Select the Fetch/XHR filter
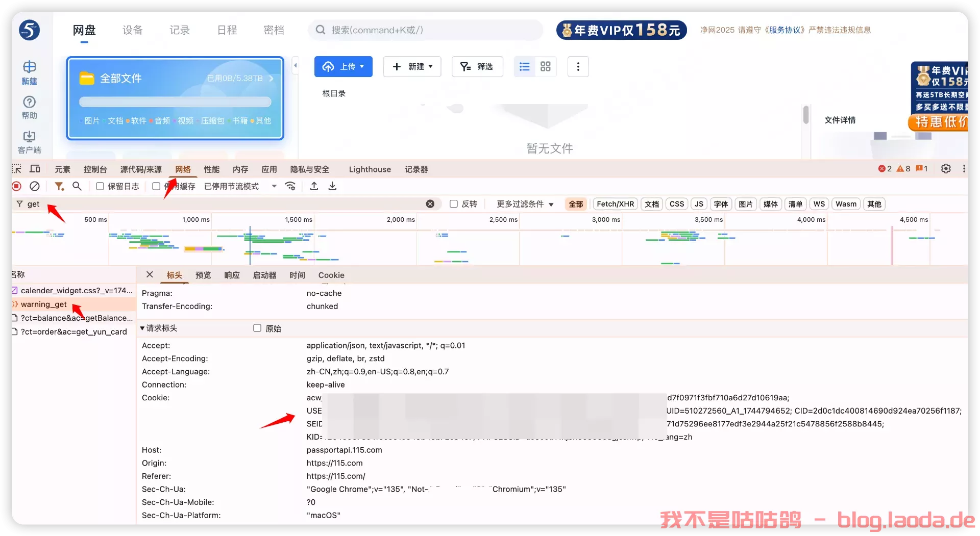Viewport: 980px width, 536px height. (x=615, y=204)
